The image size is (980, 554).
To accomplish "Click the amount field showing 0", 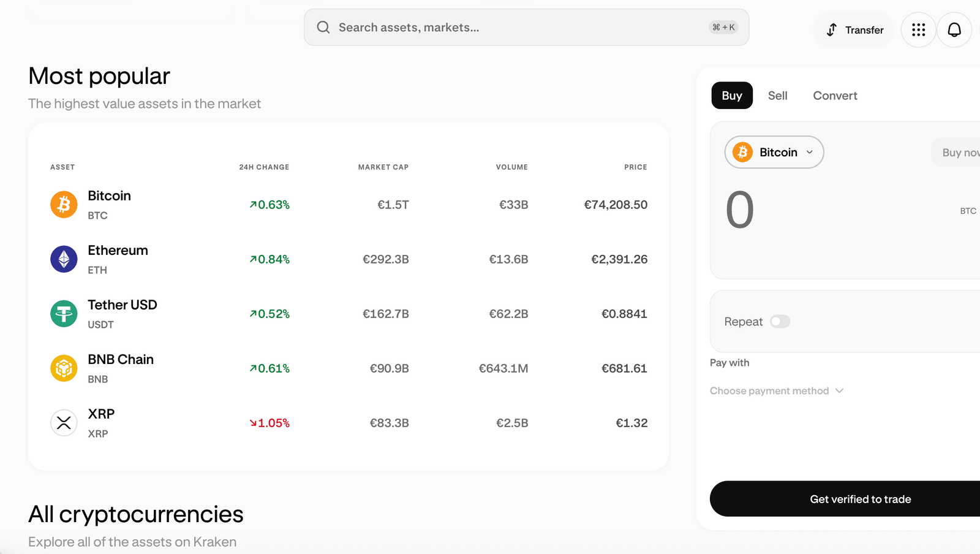I will tap(740, 210).
